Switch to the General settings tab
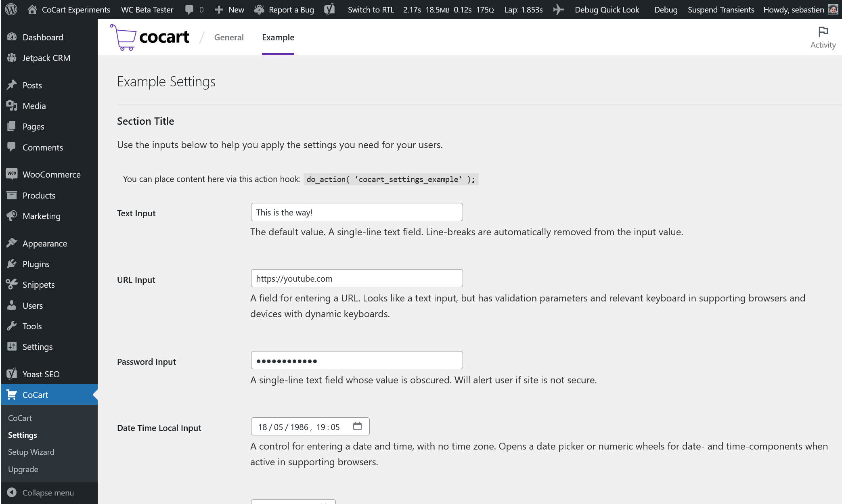Screen dimensions: 842x504 point(228,37)
